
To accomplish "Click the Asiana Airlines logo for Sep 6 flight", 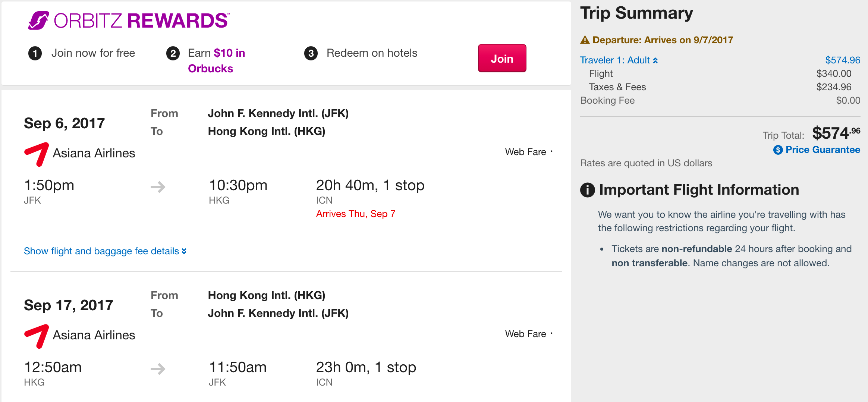I will [37, 154].
